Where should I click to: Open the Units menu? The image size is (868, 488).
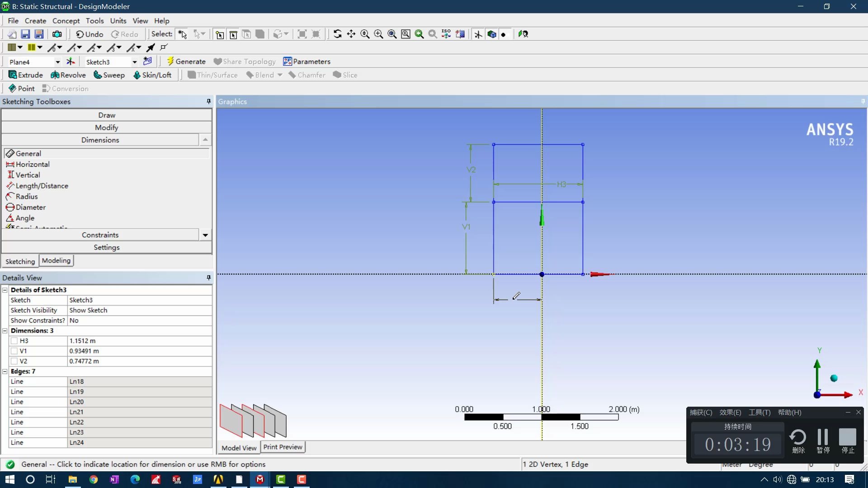pos(118,21)
